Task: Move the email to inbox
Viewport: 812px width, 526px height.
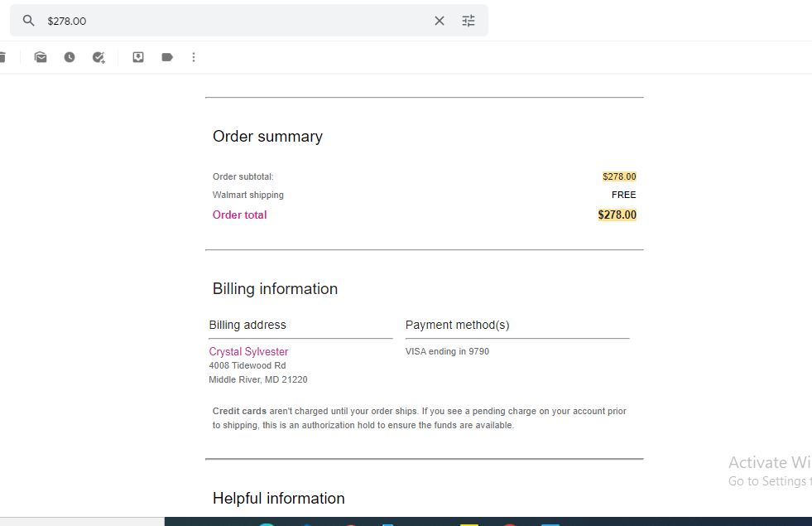Action: pyautogui.click(x=138, y=57)
